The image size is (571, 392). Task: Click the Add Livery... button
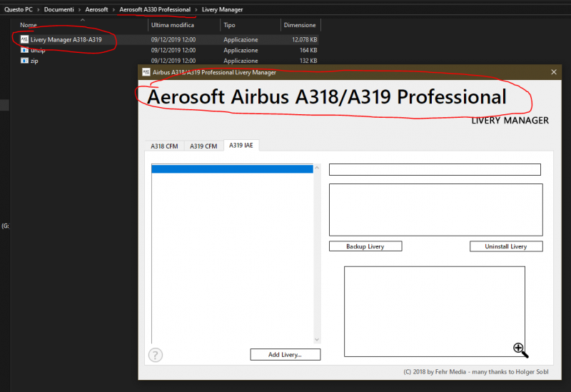[285, 354]
